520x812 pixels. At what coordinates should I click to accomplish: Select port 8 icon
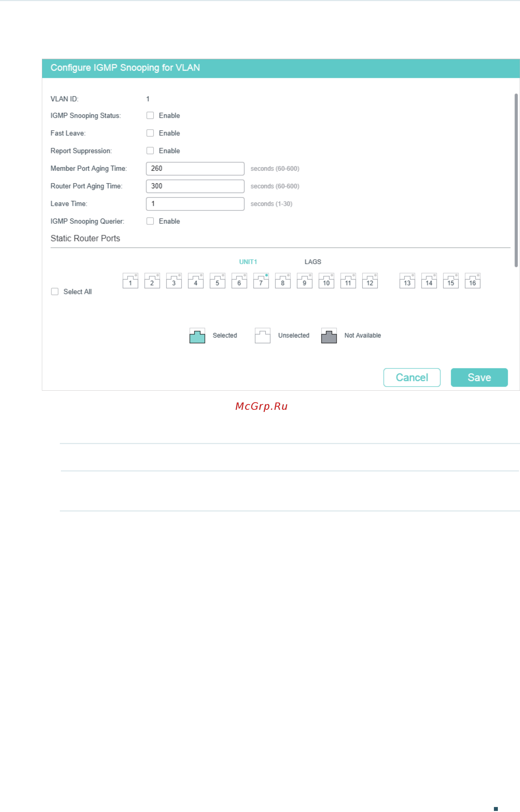[x=283, y=281]
